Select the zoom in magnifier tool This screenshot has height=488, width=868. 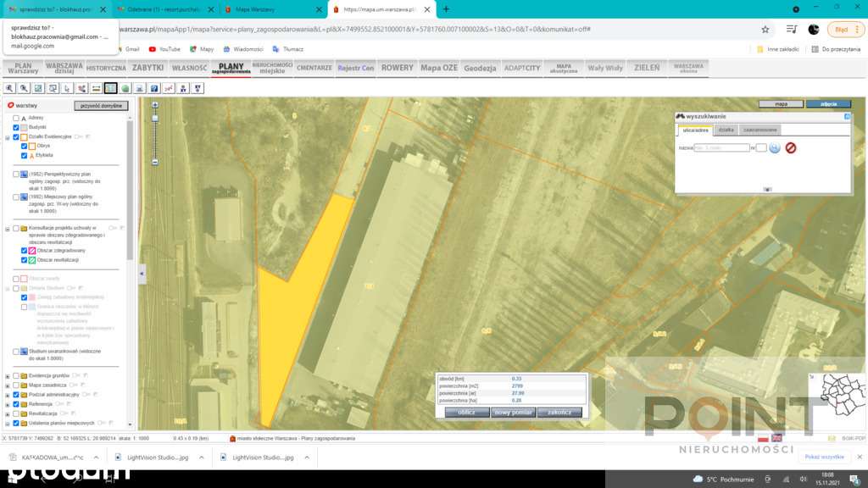click(9, 88)
